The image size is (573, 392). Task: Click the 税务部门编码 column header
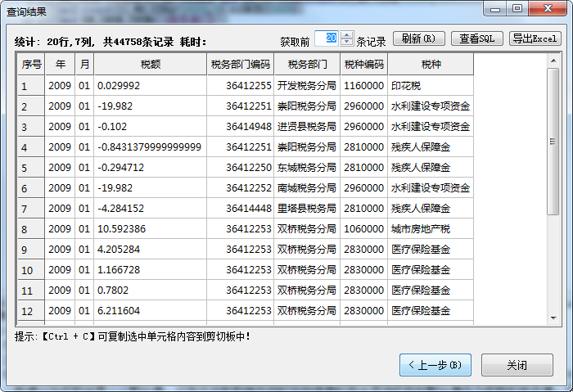[240, 64]
